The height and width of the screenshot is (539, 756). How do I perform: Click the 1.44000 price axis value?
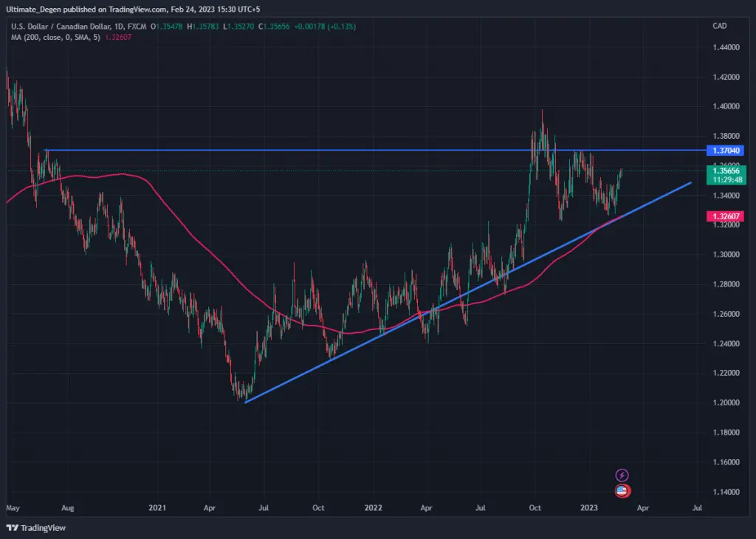726,47
